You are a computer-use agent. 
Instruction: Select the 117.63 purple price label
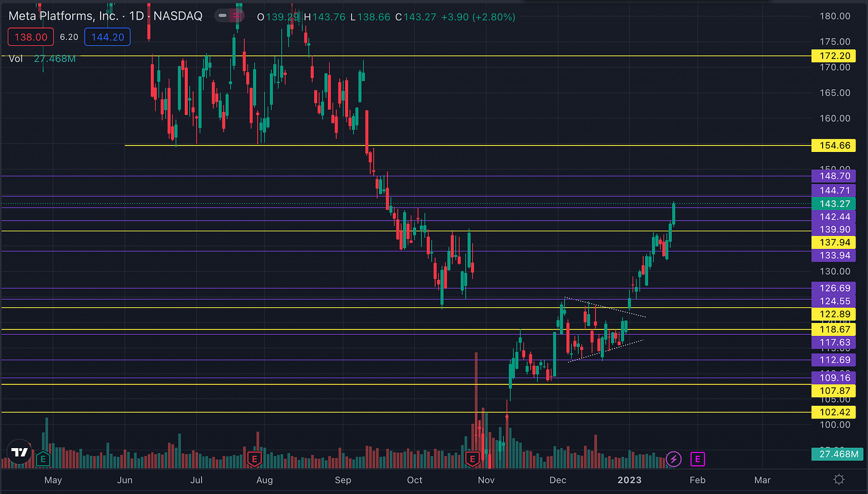click(834, 343)
